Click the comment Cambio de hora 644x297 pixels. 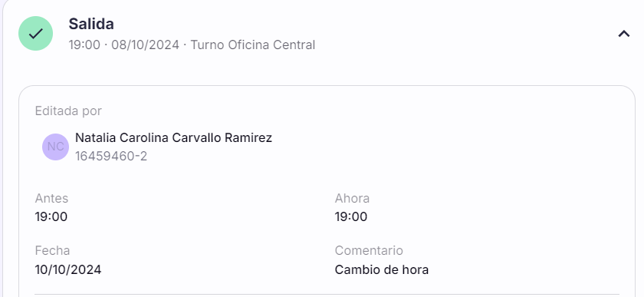[x=382, y=270]
